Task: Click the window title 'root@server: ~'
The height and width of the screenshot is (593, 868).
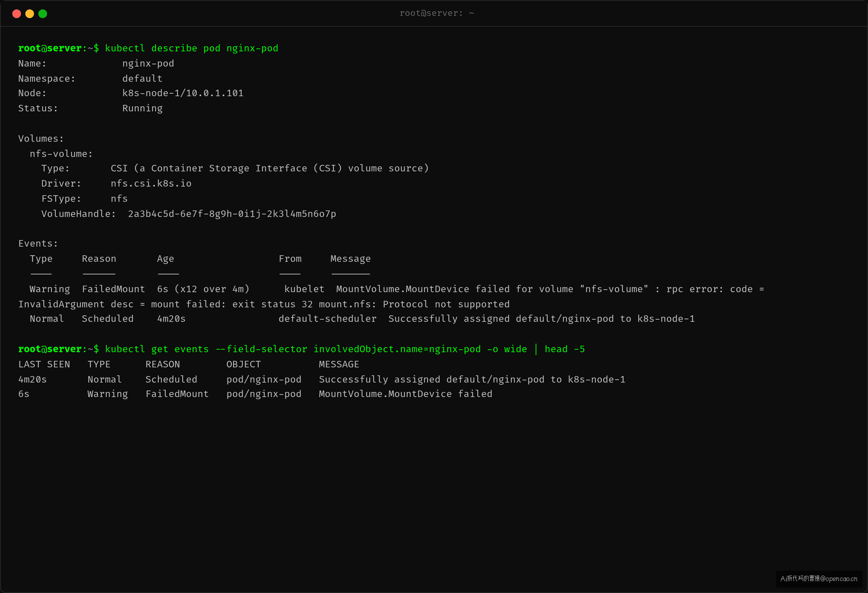Action: coord(437,13)
